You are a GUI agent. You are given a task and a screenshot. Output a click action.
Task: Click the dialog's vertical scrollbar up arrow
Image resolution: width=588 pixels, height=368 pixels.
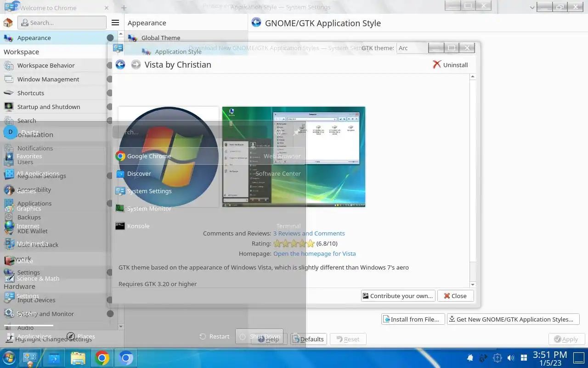[x=473, y=77]
